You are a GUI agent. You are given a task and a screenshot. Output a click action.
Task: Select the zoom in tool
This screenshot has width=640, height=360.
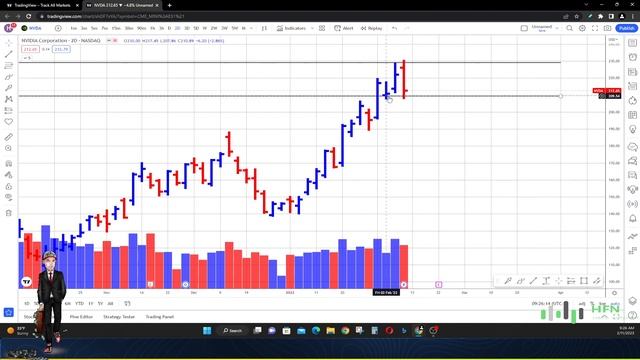click(9, 149)
